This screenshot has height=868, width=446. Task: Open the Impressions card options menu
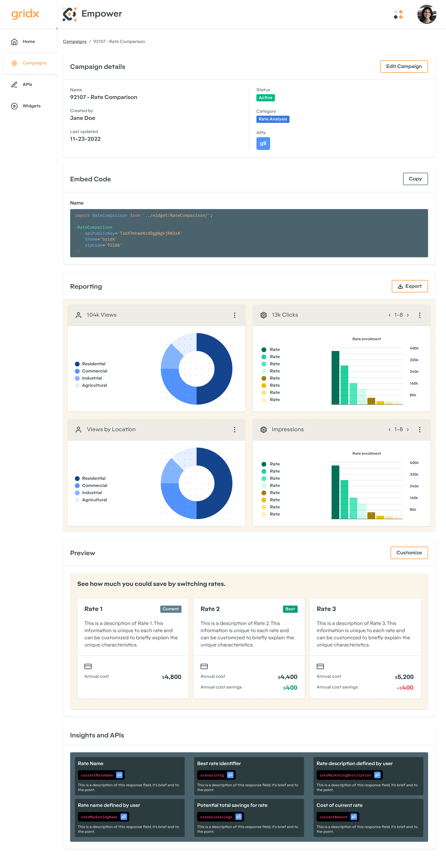coord(420,430)
